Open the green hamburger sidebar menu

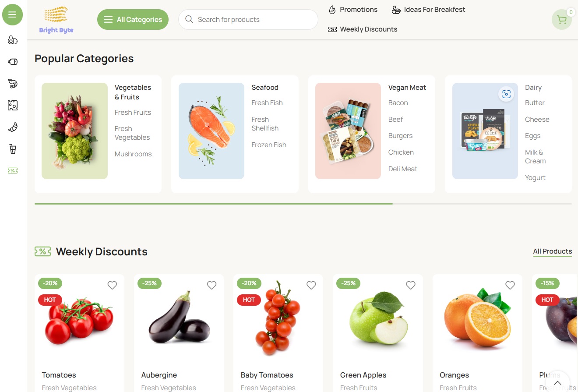pyautogui.click(x=12, y=14)
